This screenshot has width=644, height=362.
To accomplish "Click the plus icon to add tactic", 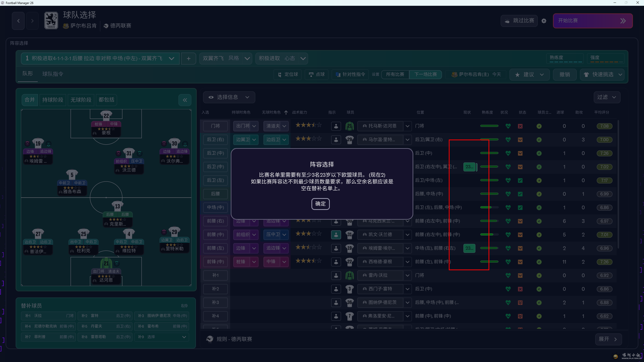I will coord(188,59).
